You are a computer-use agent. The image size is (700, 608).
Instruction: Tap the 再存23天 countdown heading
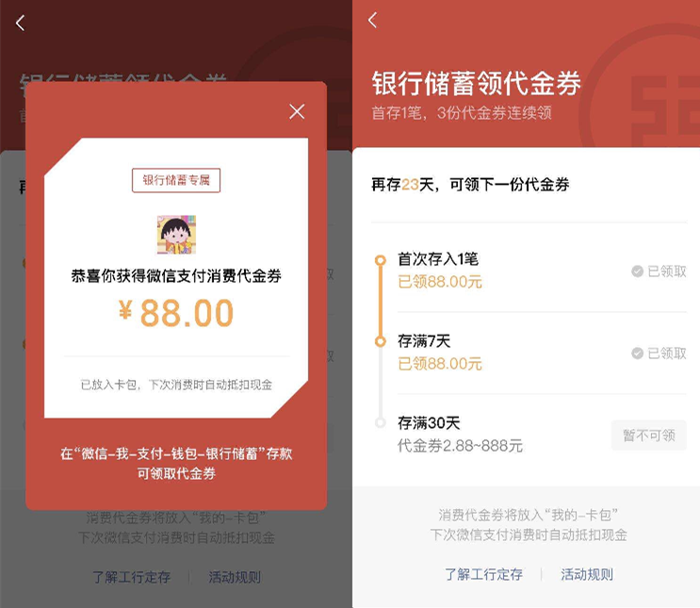point(470,185)
